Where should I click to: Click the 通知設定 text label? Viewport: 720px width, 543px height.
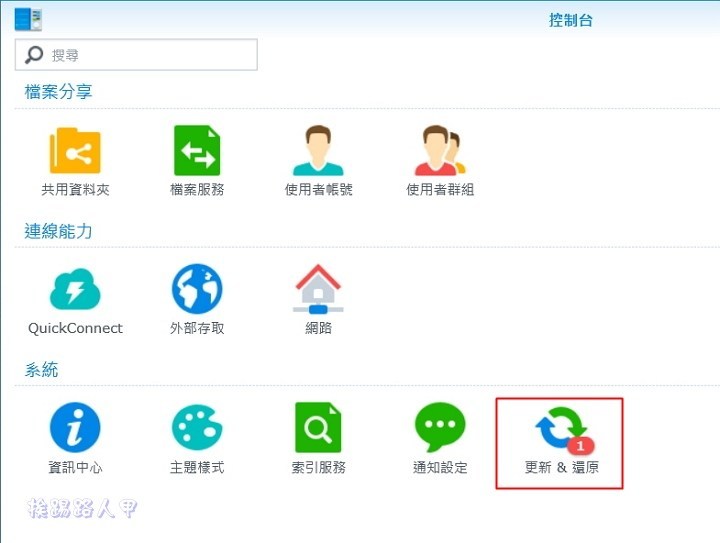(x=440, y=467)
